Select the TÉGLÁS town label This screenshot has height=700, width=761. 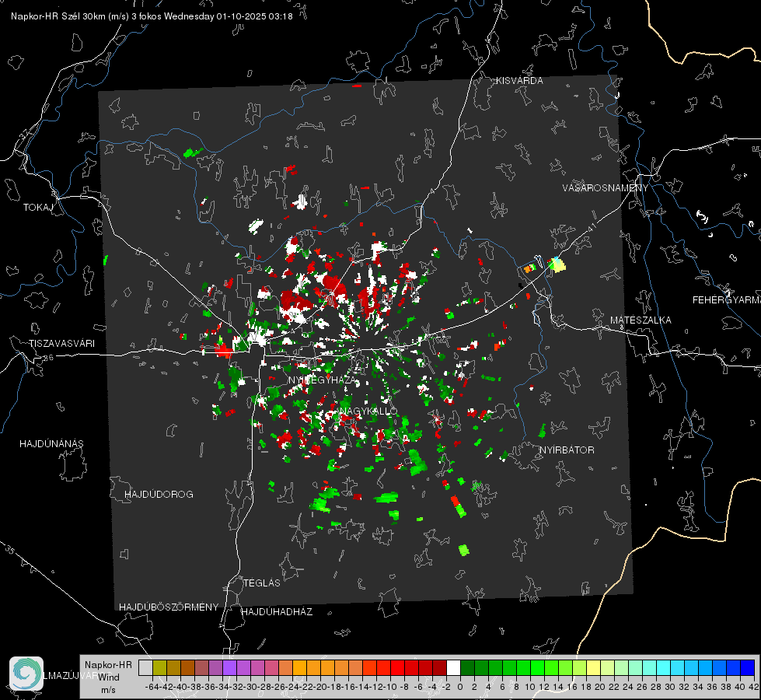click(x=262, y=583)
